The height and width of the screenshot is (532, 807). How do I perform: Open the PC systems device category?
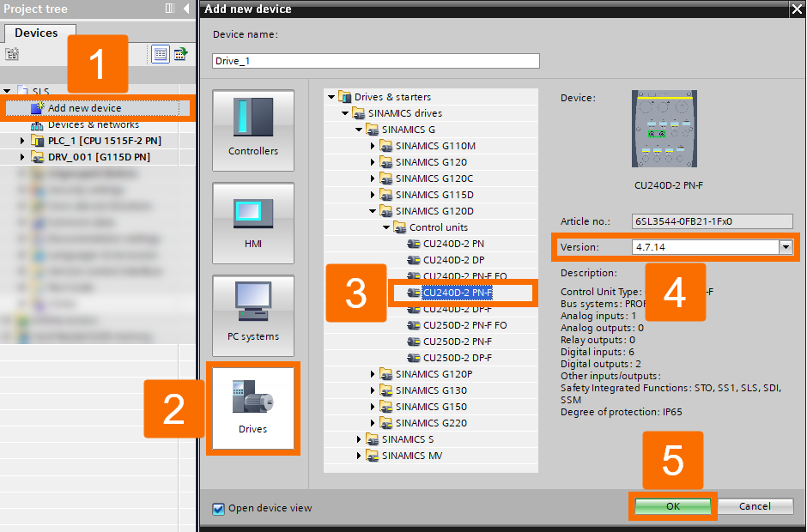click(252, 316)
